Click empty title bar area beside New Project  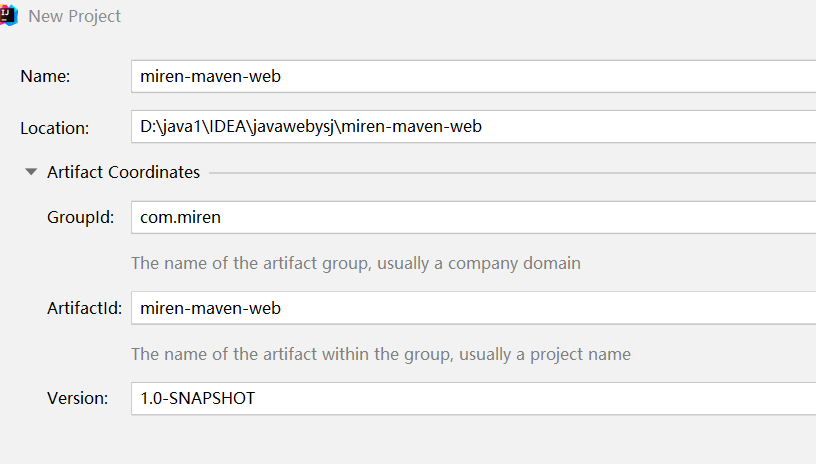[450, 17]
